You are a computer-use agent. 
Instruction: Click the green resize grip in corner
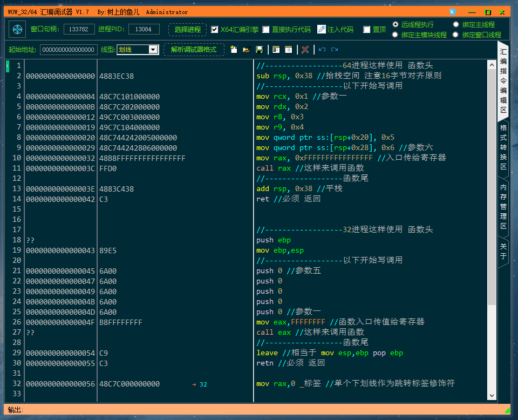click(507, 411)
